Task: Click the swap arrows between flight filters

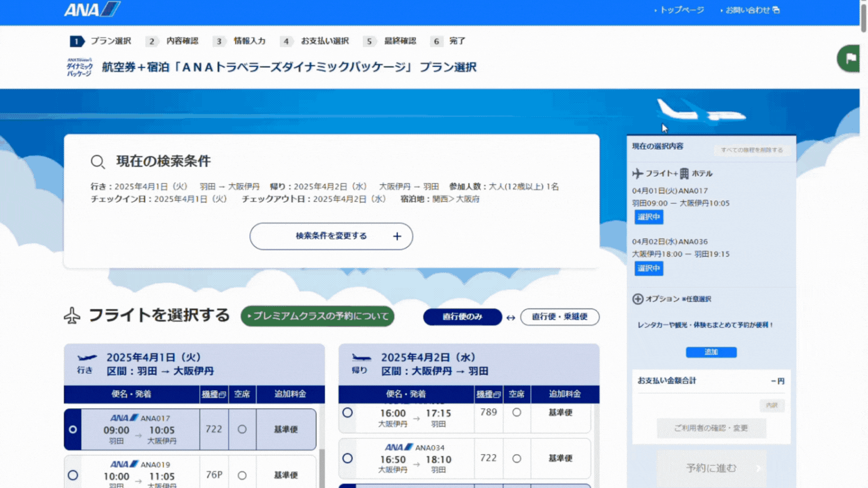Action: click(511, 317)
